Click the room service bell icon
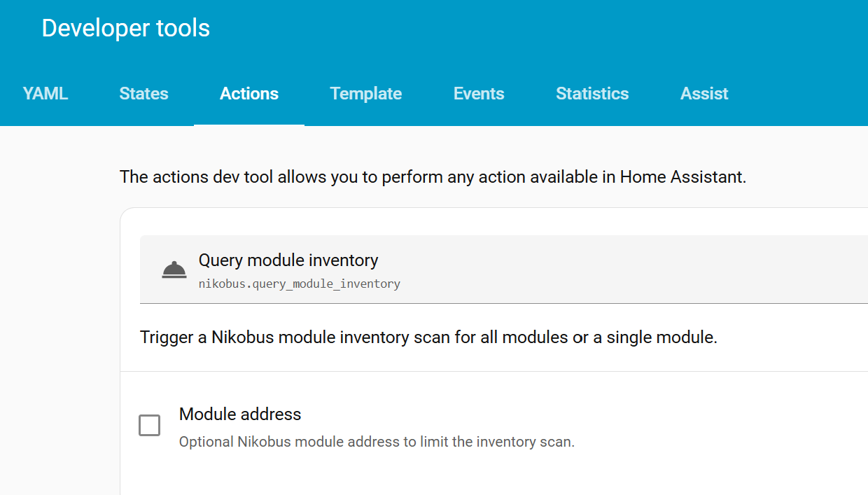 click(174, 270)
